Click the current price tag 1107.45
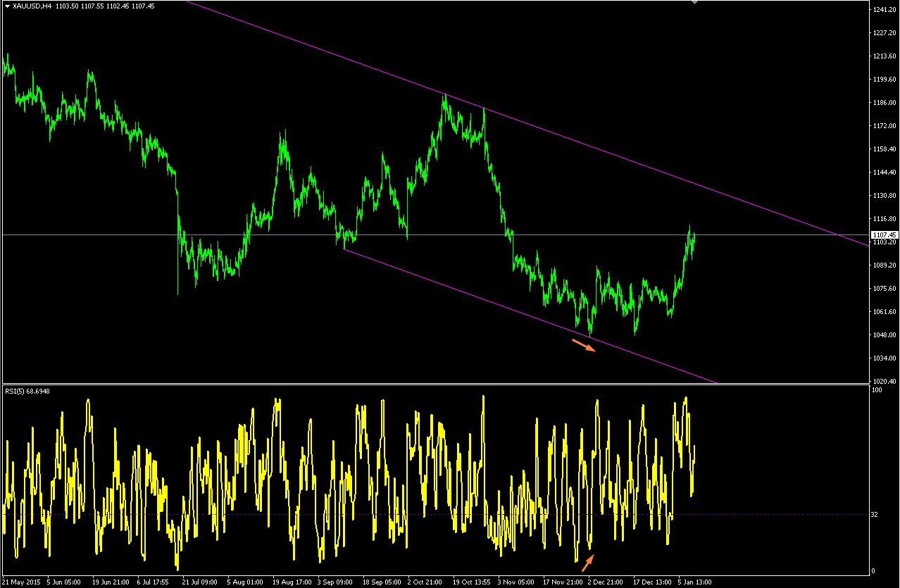 click(883, 235)
